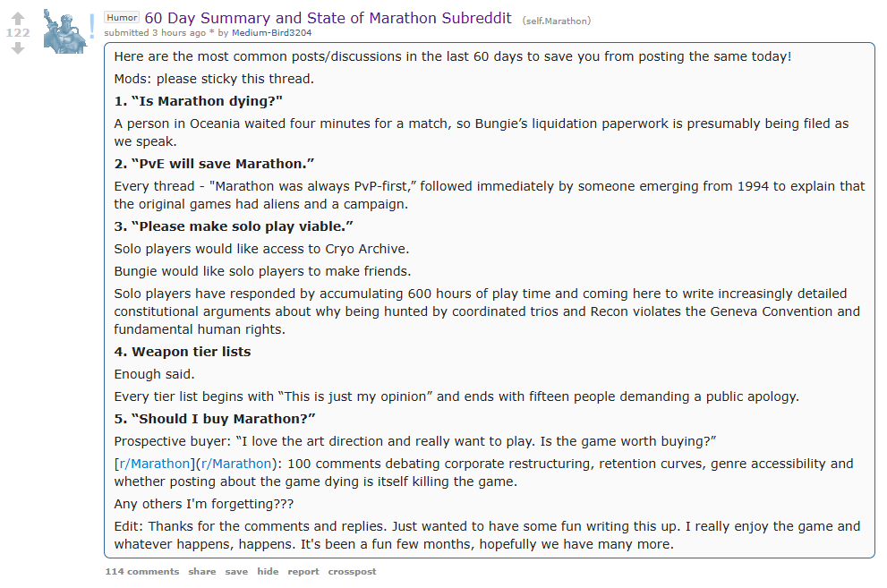
Task: Open the 114 comments thread
Action: (142, 572)
